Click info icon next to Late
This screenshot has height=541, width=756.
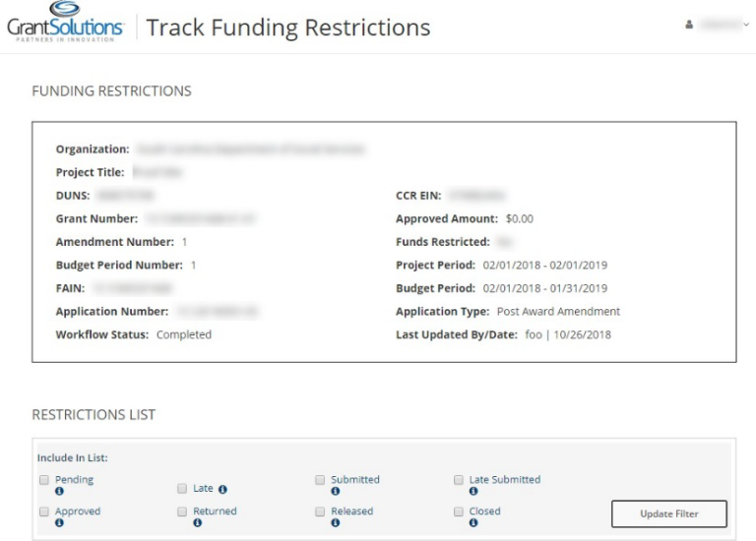pos(223,488)
